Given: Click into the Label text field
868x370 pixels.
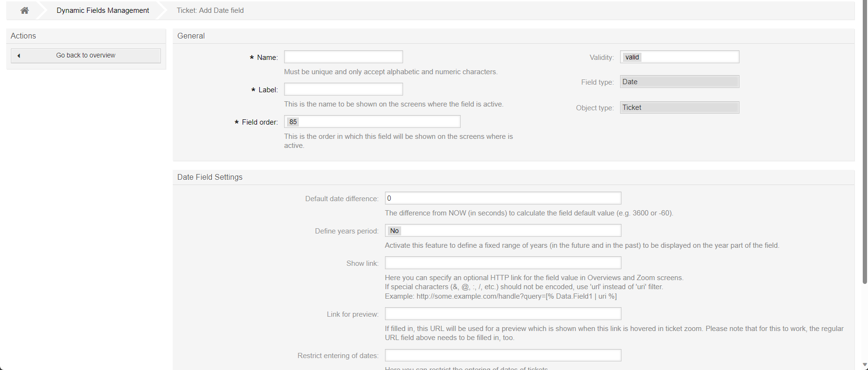Looking at the screenshot, I should tap(343, 89).
